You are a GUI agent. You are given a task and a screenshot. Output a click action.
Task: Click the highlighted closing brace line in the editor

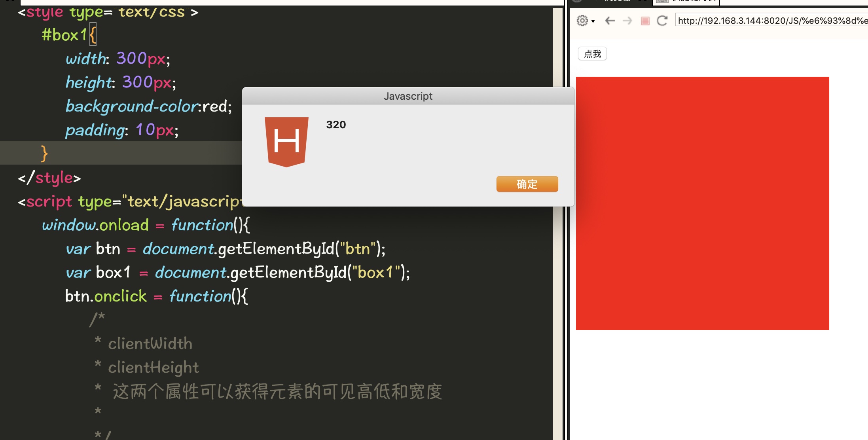[x=44, y=153]
